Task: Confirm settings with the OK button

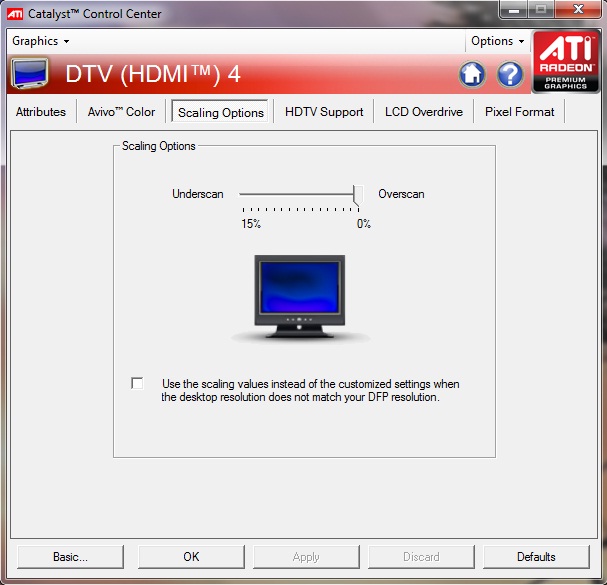Action: click(x=191, y=557)
